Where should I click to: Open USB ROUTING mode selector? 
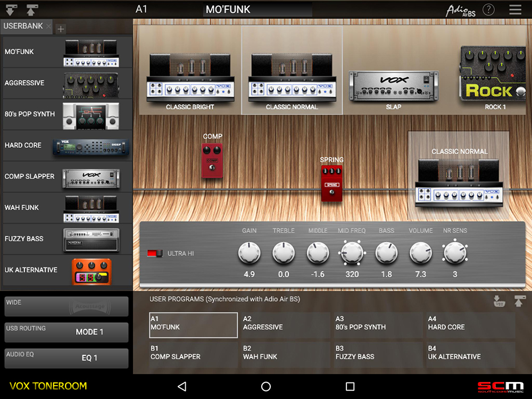click(x=66, y=332)
